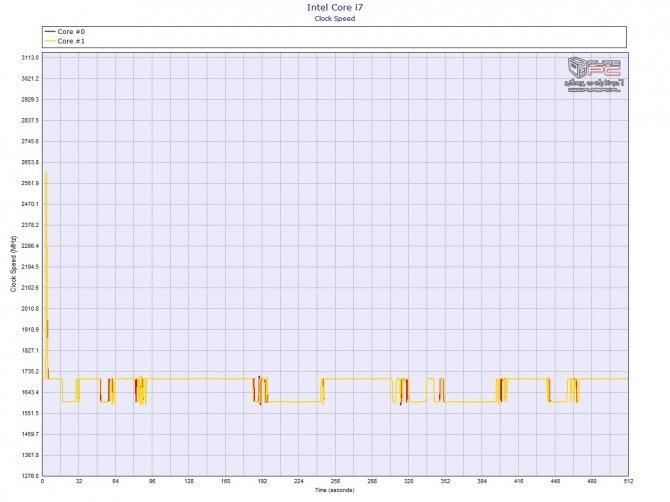Click the 1276.0 y-axis tick label
Screen dimensions: 670x502
[30, 476]
